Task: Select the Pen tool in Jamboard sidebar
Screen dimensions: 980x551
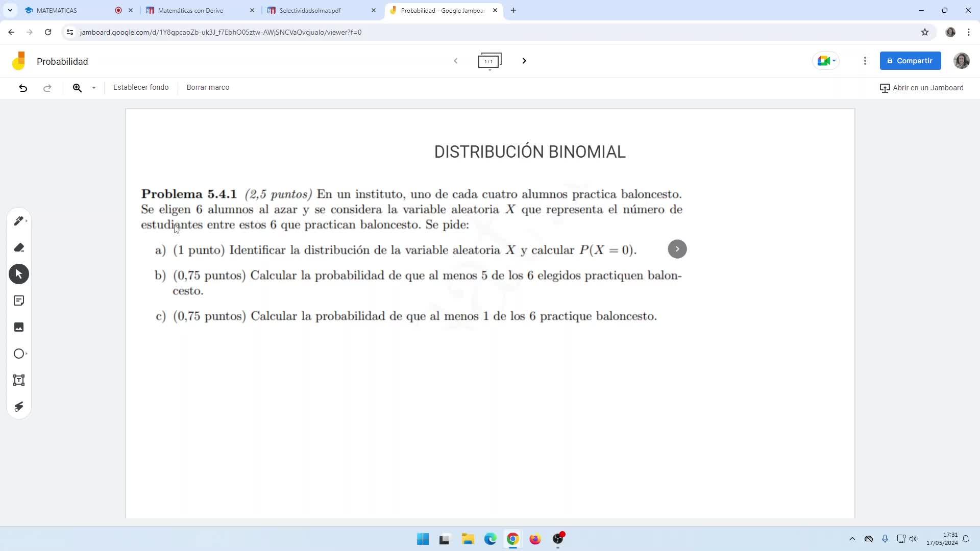Action: 19,221
